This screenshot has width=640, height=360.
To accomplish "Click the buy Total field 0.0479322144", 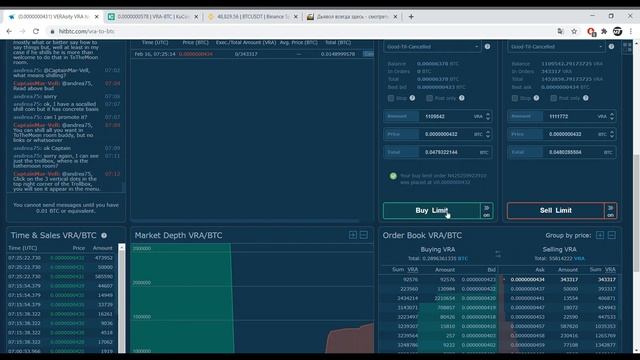I will (x=437, y=152).
